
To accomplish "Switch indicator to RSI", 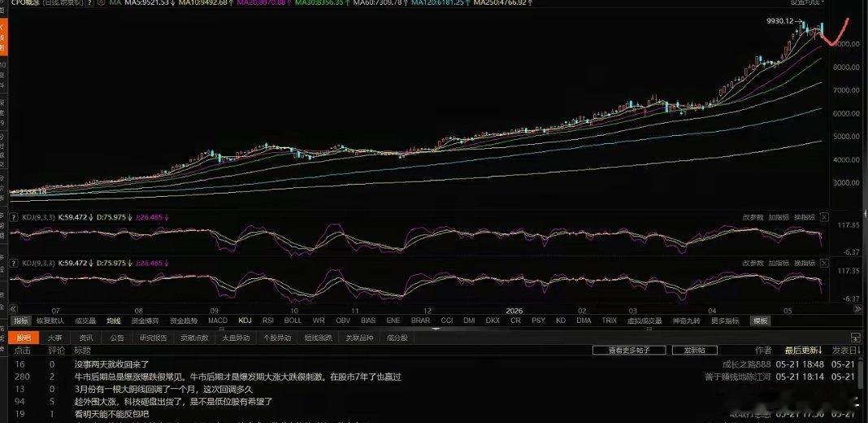I will [268, 321].
